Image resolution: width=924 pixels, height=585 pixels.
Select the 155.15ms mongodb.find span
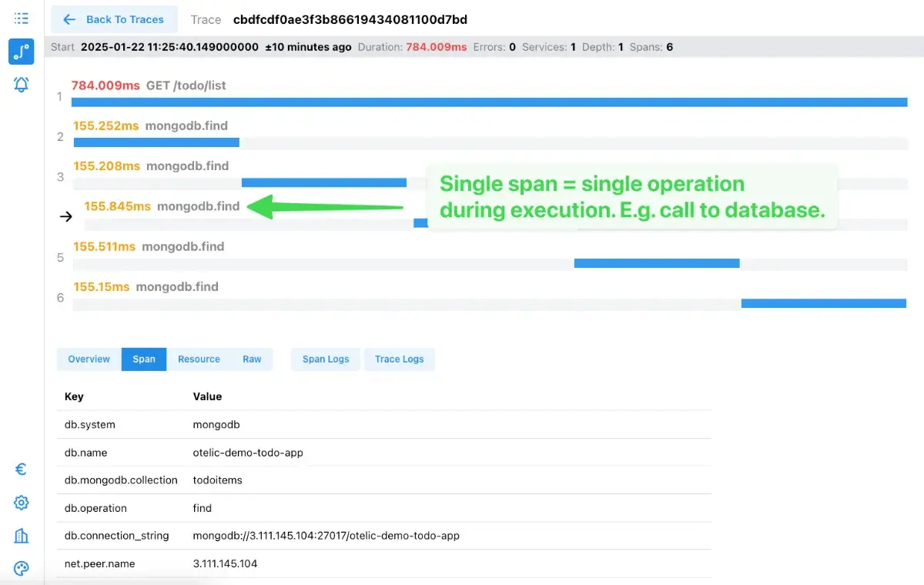[x=177, y=287]
